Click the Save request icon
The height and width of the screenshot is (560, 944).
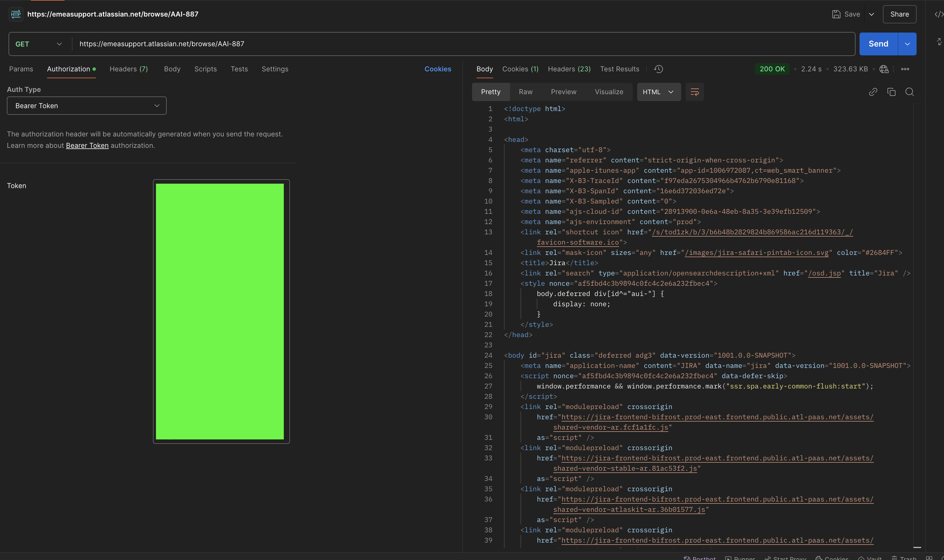click(836, 14)
